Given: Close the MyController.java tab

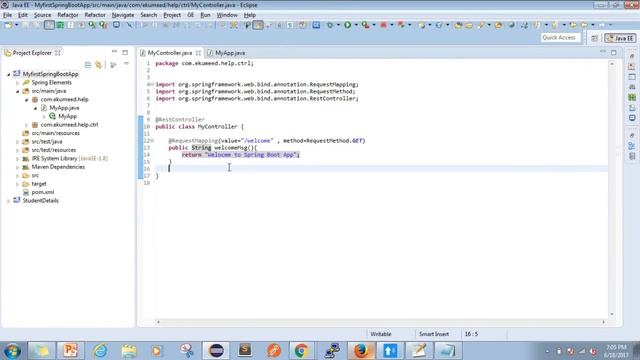Looking at the screenshot, I should coord(198,53).
